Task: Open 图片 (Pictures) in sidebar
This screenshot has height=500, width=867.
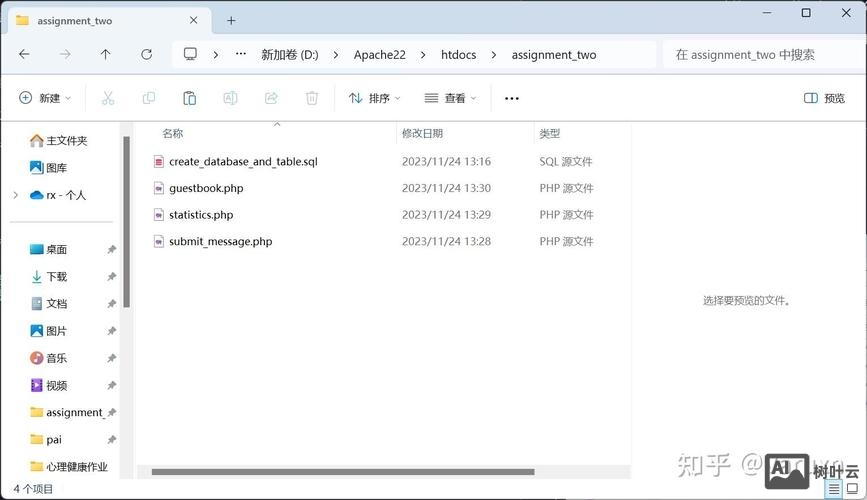Action: (x=48, y=331)
